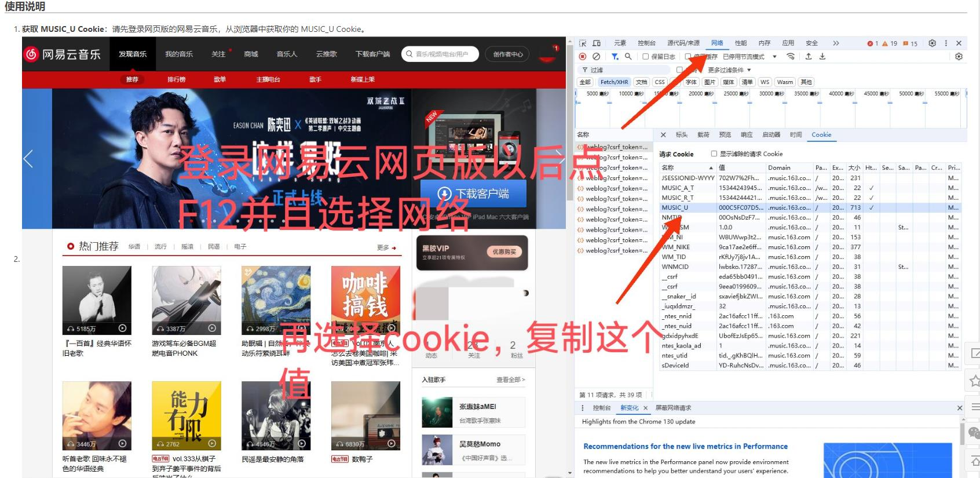Click the export HAR download arrow icon
This screenshot has width=980, height=478.
[822, 56]
